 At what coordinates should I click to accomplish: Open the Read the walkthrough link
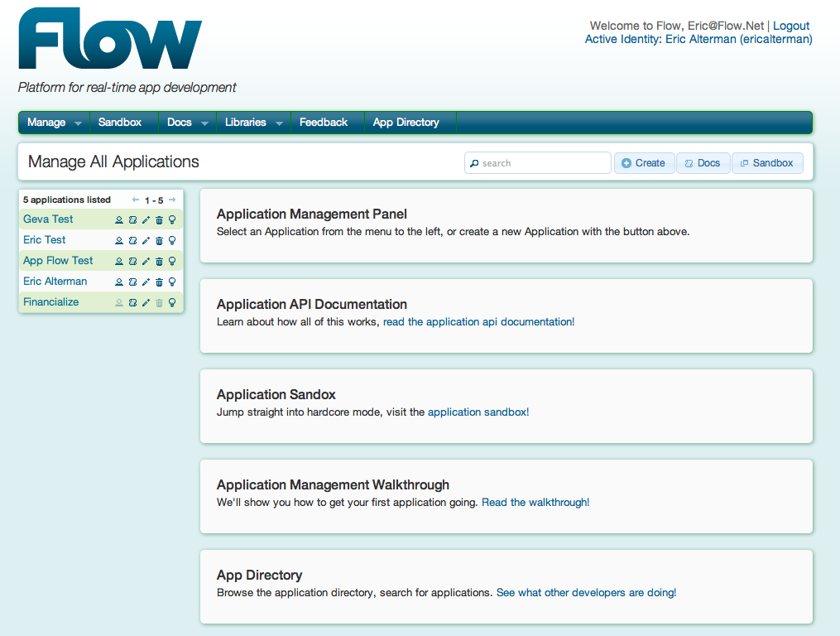tap(535, 503)
